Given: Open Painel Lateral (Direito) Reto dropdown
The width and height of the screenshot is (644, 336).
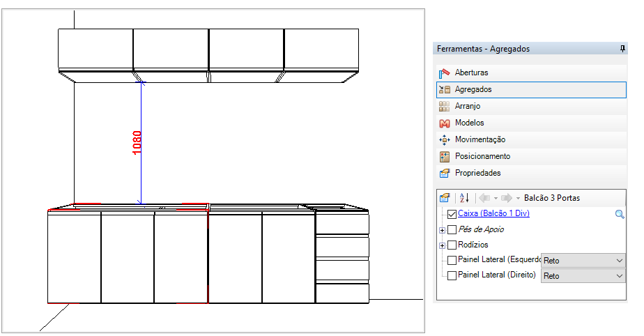Looking at the screenshot, I should pos(583,276).
